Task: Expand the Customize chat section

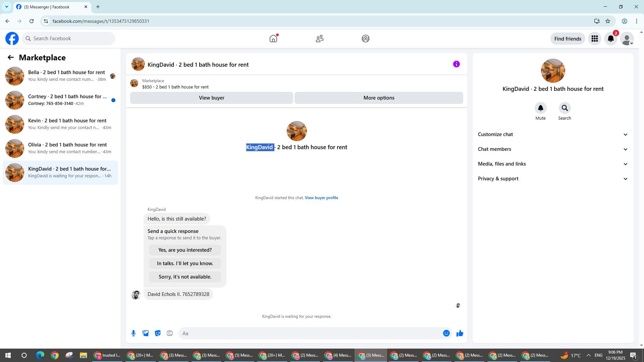Action: (x=552, y=134)
